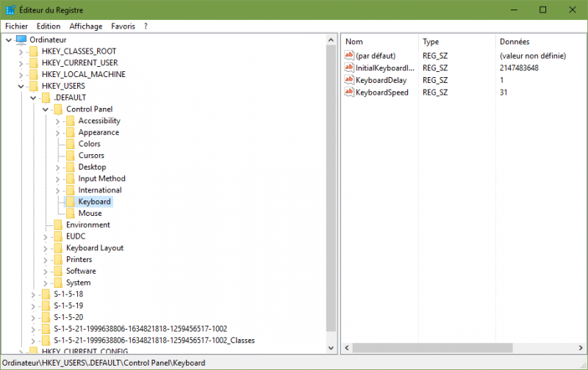Collapse the Control Panel key
588x370 pixels.
[46, 109]
